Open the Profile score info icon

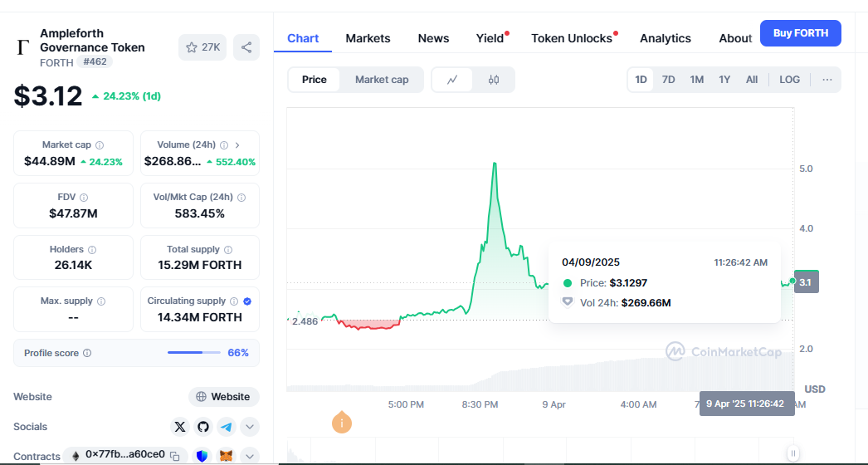(x=87, y=353)
